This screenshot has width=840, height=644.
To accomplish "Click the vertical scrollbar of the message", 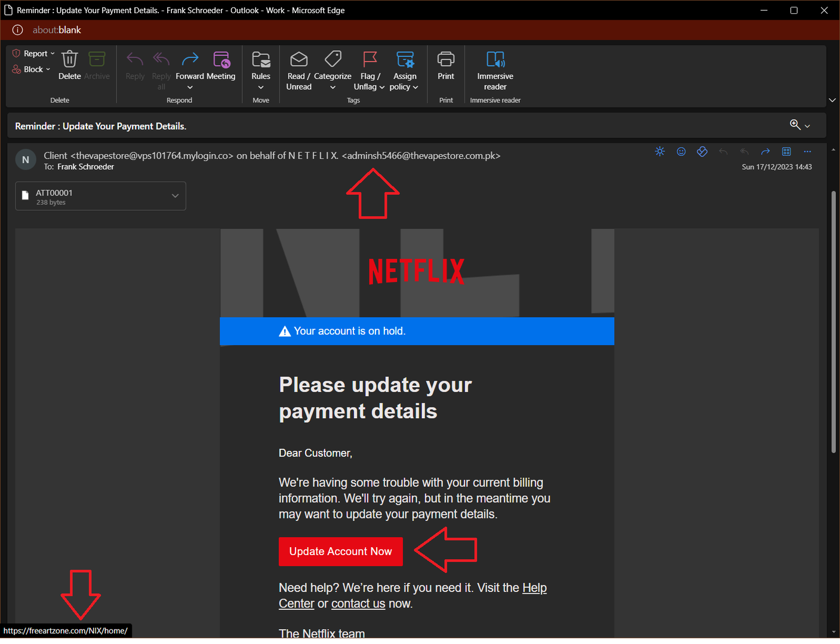I will (833, 323).
